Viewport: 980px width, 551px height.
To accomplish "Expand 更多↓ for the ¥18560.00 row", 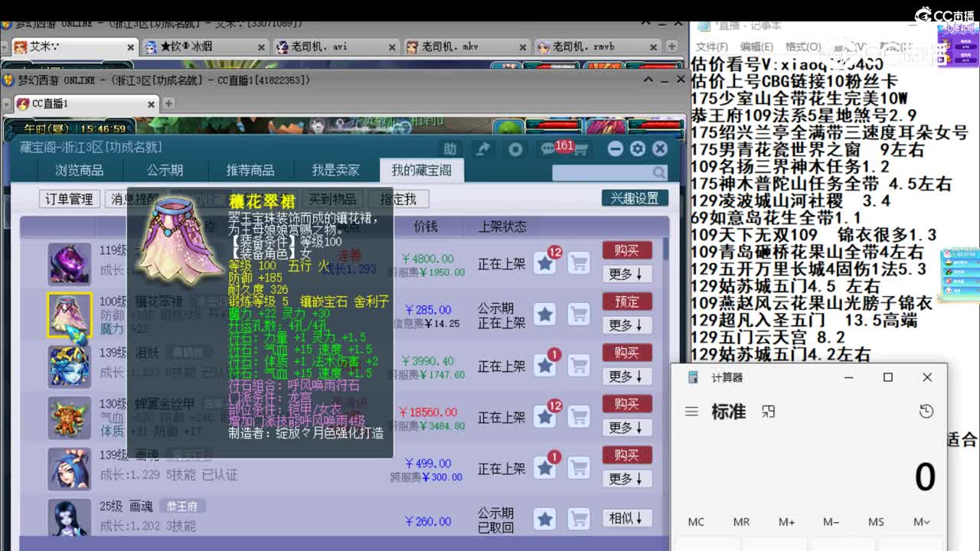I will tap(626, 427).
